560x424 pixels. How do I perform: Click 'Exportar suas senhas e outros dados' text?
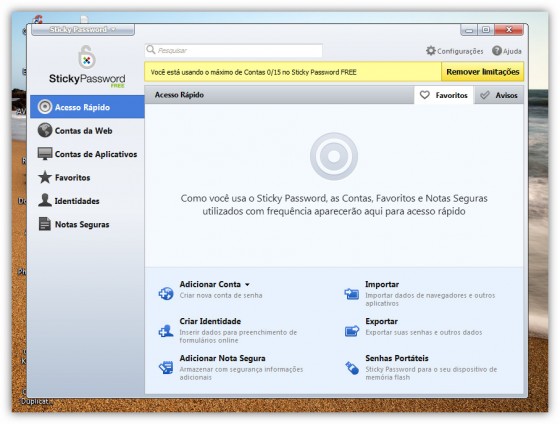424,332
